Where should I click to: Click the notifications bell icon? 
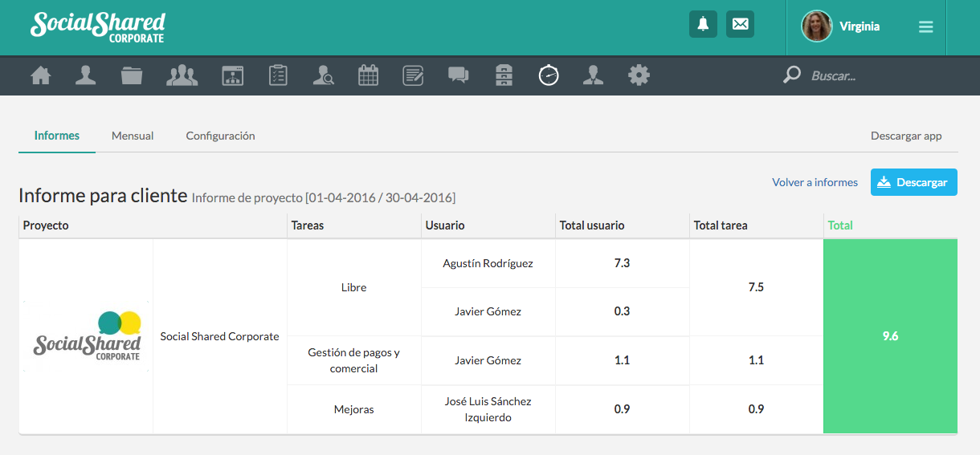click(x=703, y=24)
